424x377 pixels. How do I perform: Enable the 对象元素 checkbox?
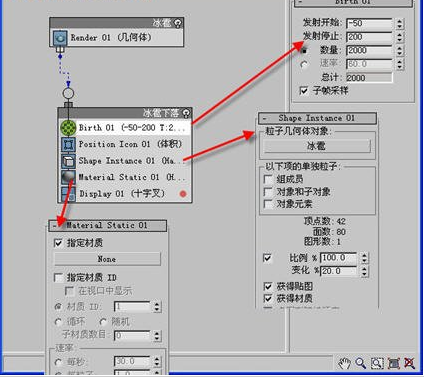(268, 204)
